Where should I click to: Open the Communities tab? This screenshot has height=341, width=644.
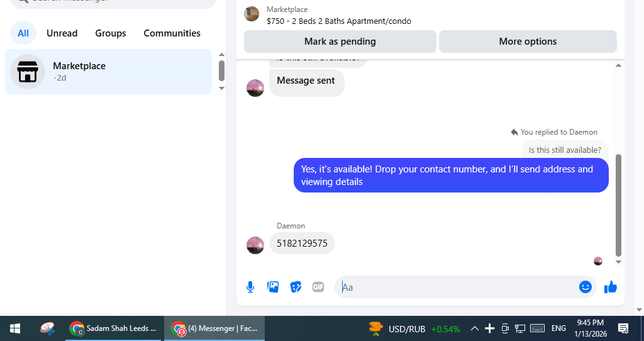pyautogui.click(x=172, y=33)
